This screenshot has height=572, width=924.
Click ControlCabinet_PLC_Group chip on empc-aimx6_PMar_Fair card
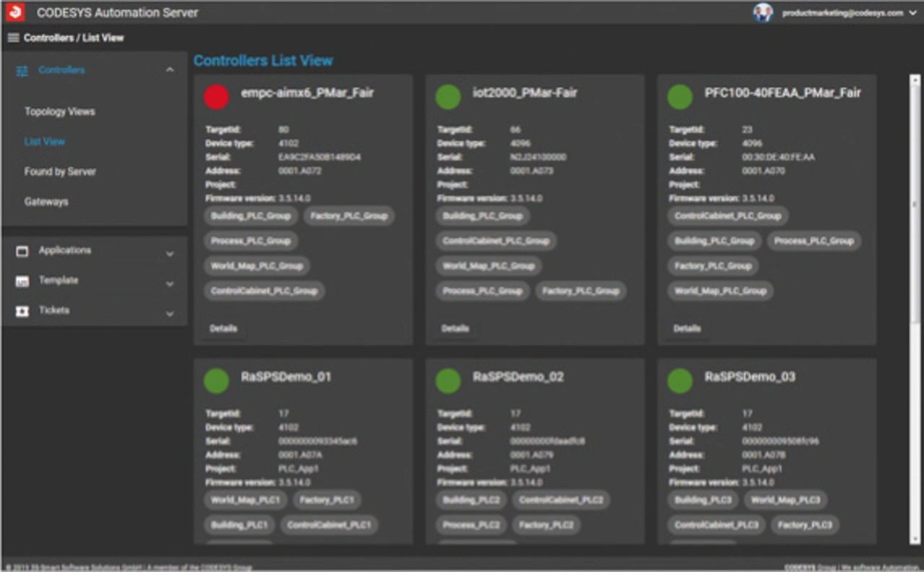click(x=264, y=291)
